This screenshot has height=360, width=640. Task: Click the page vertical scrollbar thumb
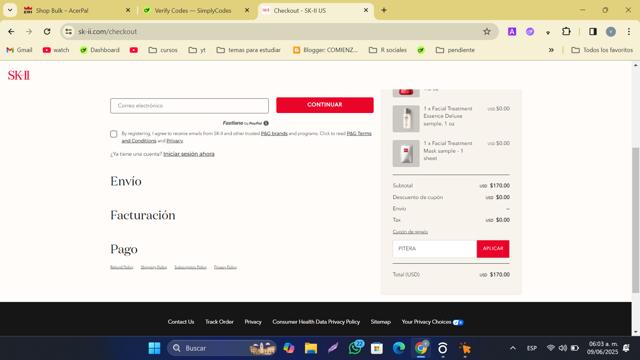coord(636,220)
